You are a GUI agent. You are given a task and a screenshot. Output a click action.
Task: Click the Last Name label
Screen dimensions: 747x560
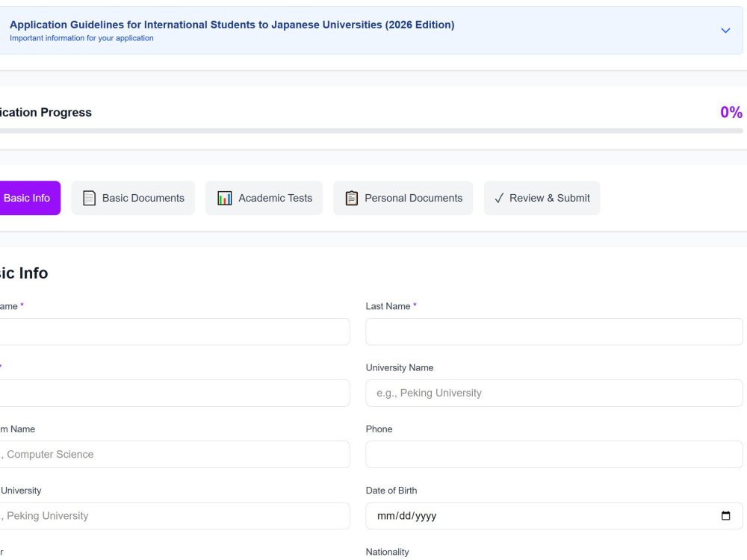coord(388,306)
